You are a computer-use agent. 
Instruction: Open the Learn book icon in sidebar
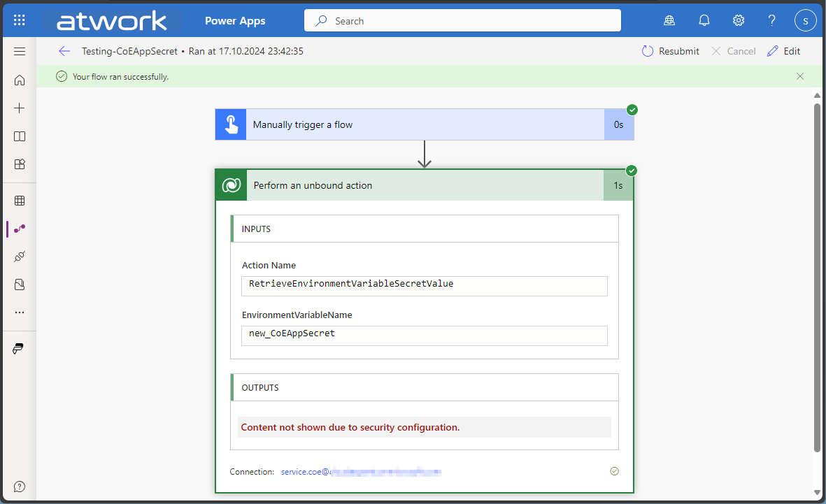20,136
